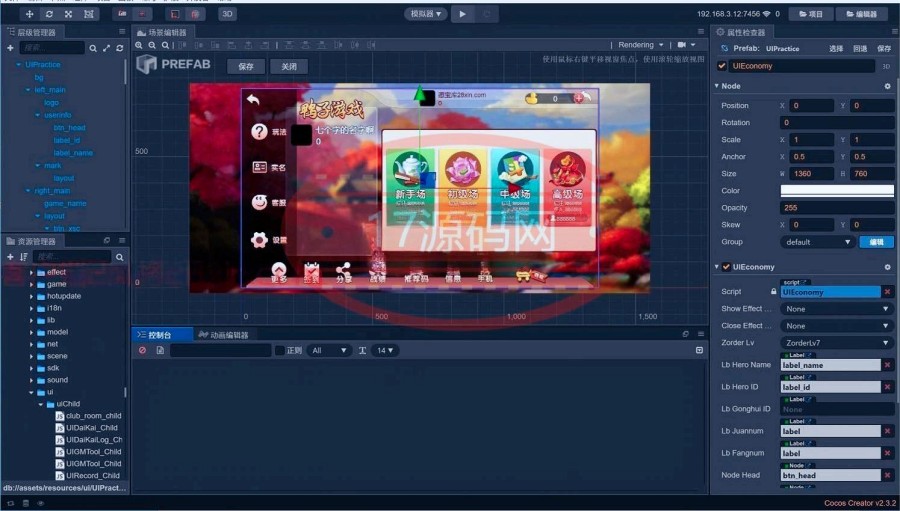
Task: Zoom in the scene editor
Action: click(x=139, y=45)
